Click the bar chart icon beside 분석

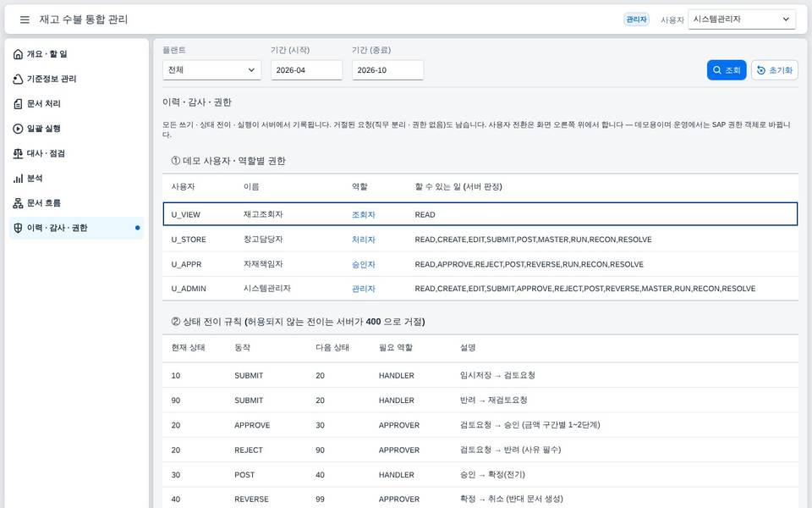[x=18, y=179]
